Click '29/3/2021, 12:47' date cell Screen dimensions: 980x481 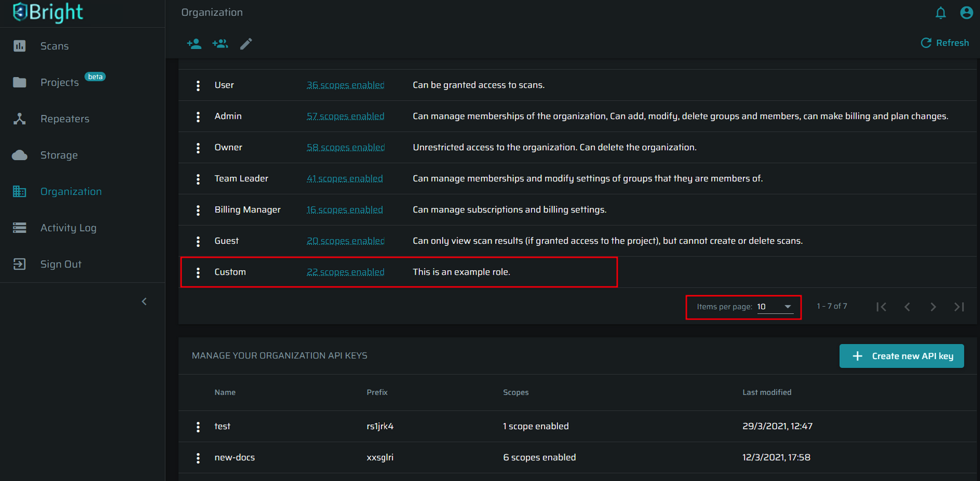[778, 426]
